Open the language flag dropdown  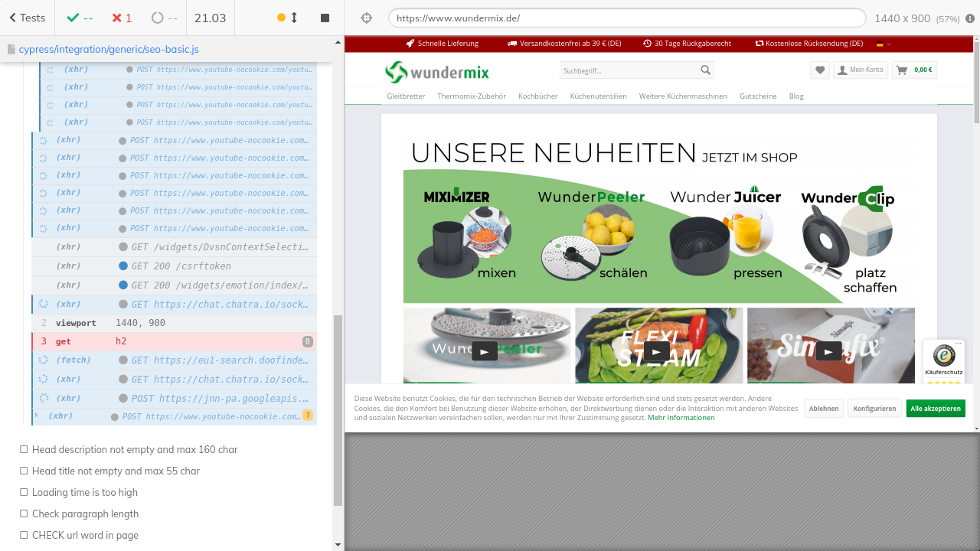point(884,44)
